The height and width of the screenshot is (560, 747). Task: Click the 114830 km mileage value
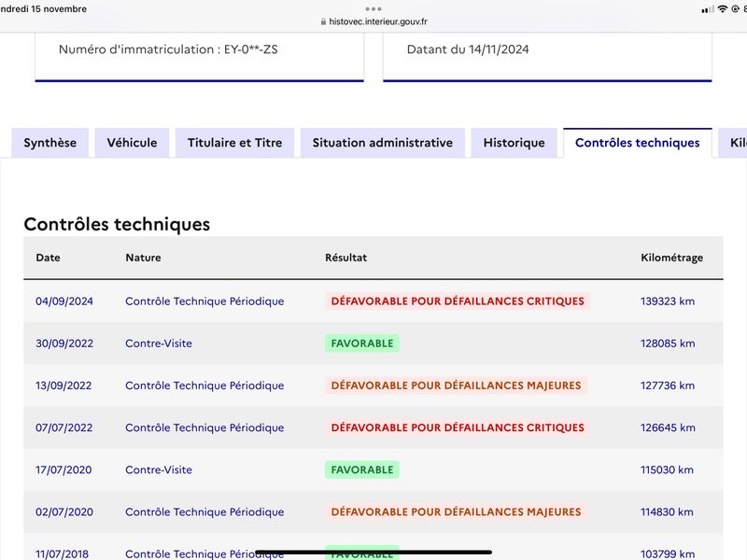[667, 511]
